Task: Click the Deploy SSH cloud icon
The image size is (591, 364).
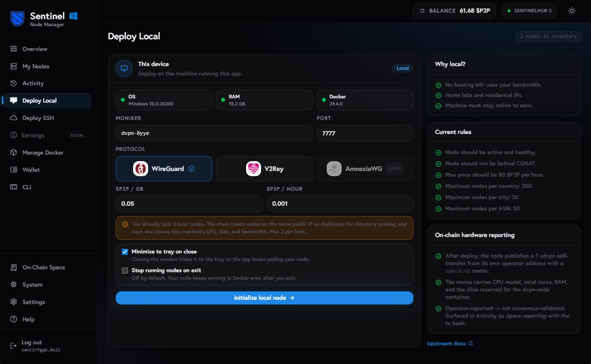Action: 14,118
